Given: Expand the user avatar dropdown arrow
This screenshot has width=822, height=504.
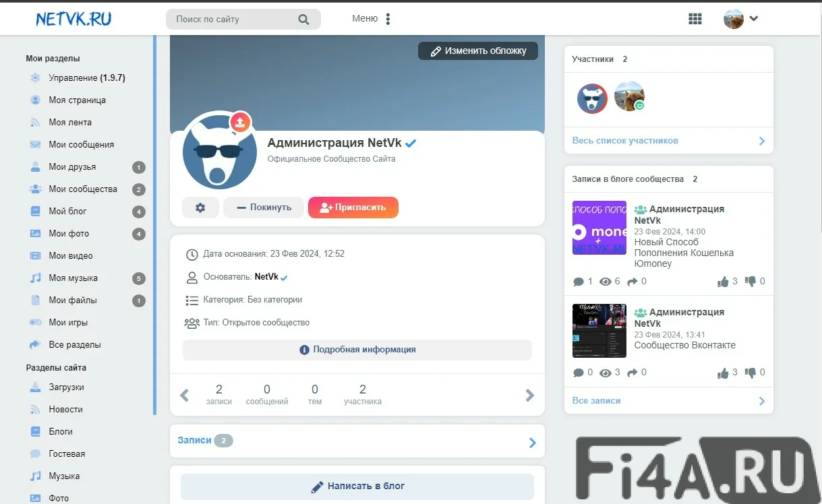Looking at the screenshot, I should 754,19.
